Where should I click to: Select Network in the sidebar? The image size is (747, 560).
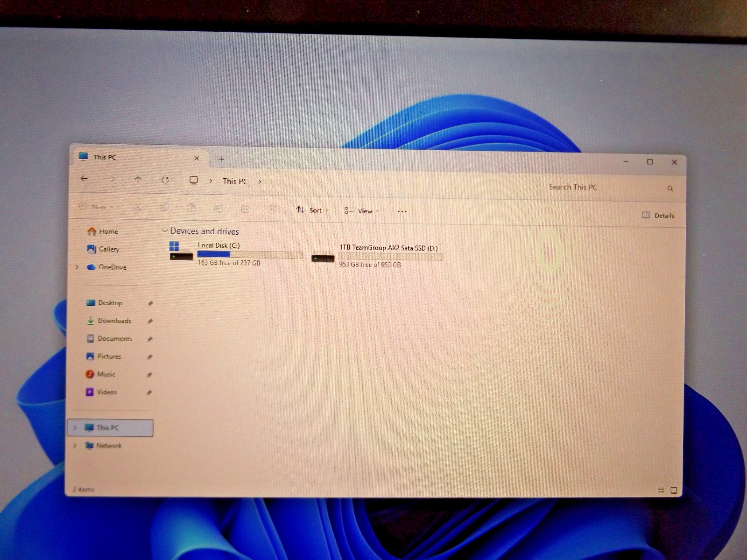pyautogui.click(x=103, y=445)
